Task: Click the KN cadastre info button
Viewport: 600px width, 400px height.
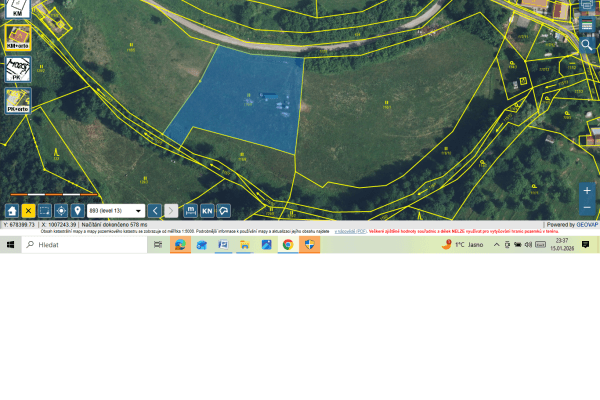Action: (207, 211)
